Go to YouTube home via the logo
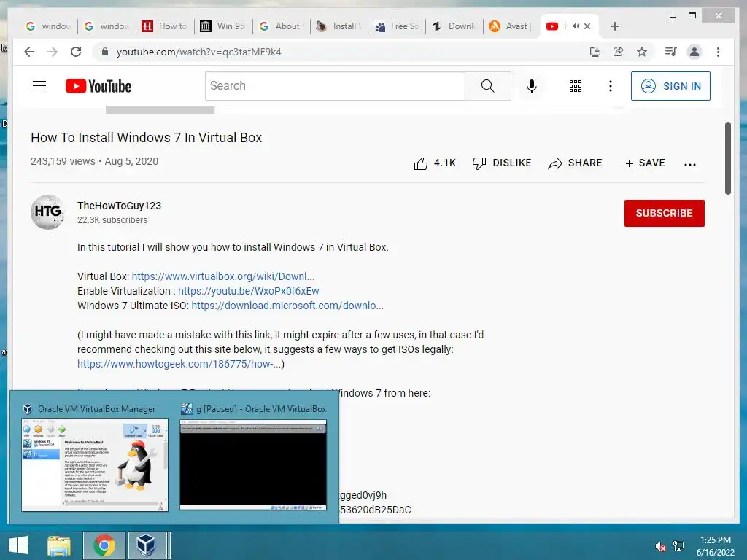 98,86
